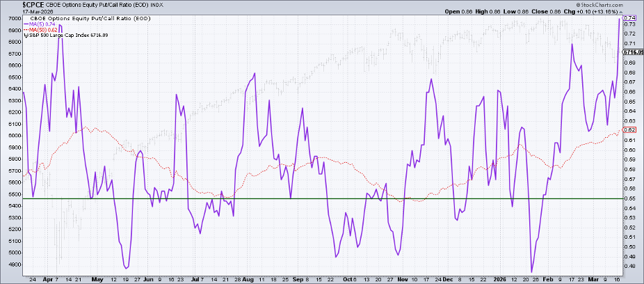Viewport: 644px width, 284px height.
Task: Click the red 0.62 price tag on right axis
Action: [629, 130]
